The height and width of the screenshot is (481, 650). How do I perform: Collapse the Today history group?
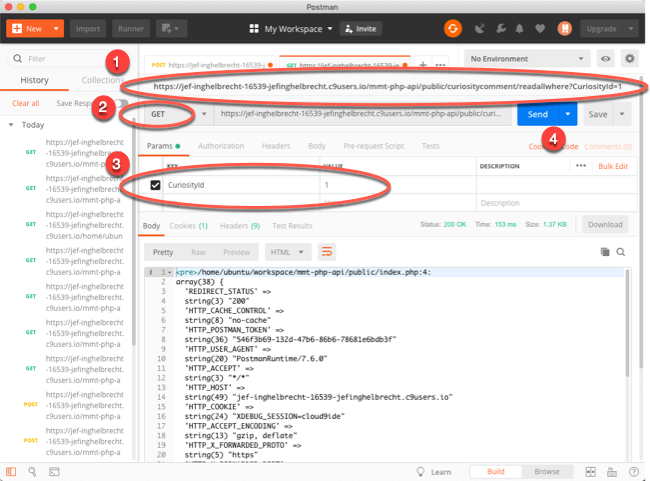point(11,125)
